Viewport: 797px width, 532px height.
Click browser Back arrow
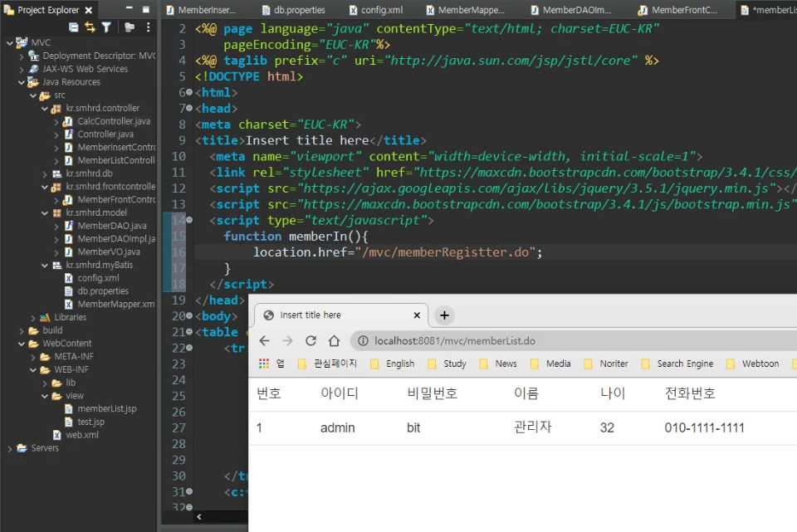tap(264, 340)
